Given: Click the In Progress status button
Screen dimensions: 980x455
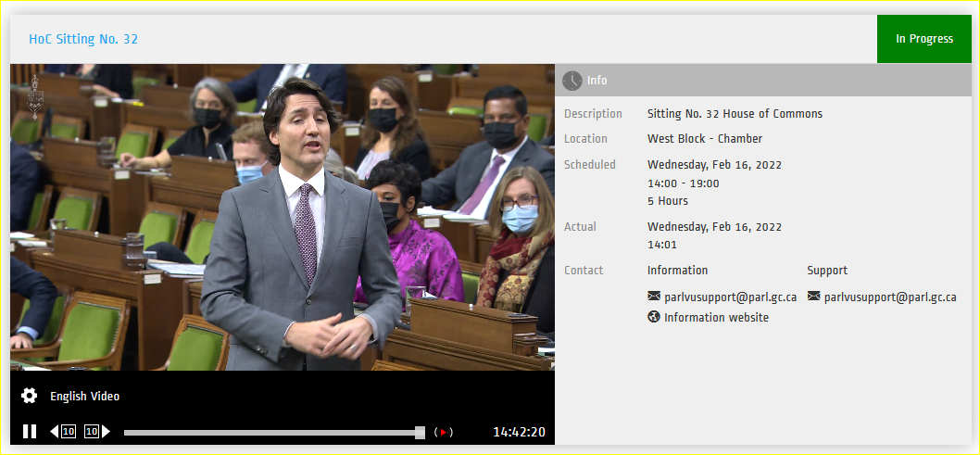Looking at the screenshot, I should coord(923,39).
